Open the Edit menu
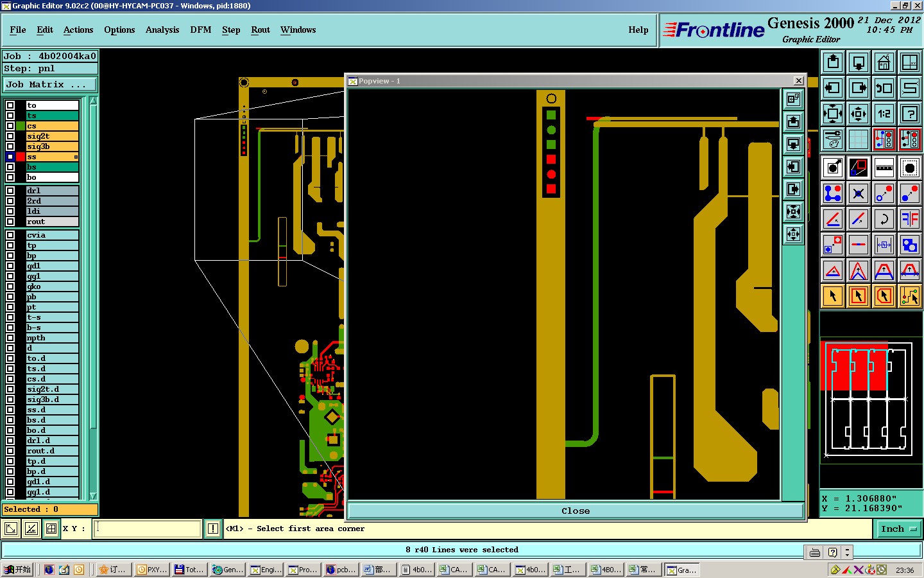 [x=45, y=30]
